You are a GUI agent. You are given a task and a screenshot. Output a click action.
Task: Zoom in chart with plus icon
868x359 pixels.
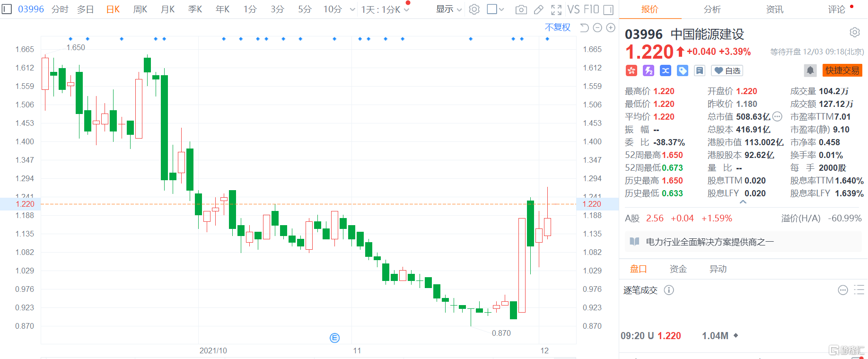tap(611, 28)
